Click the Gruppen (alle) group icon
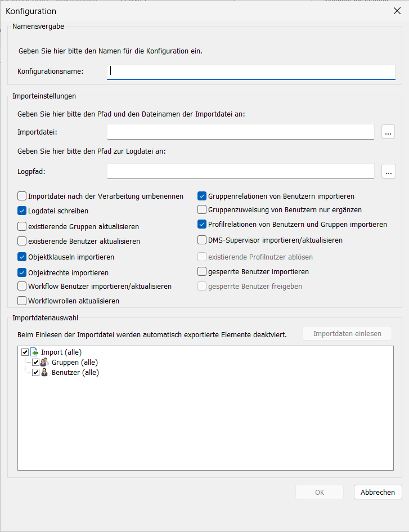Screen dimensions: 409x532 [x=44, y=363]
